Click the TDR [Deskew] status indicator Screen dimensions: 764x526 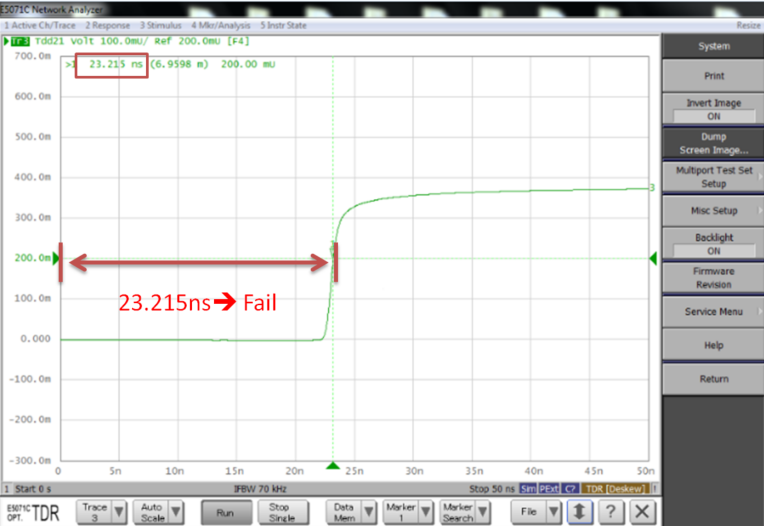615,488
